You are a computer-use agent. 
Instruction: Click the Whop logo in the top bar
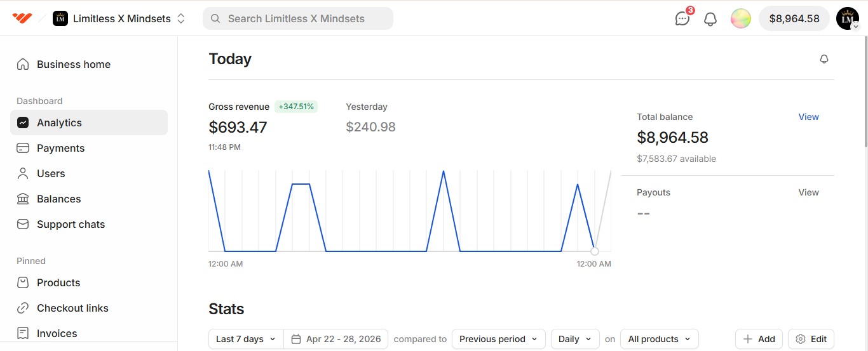click(22, 18)
